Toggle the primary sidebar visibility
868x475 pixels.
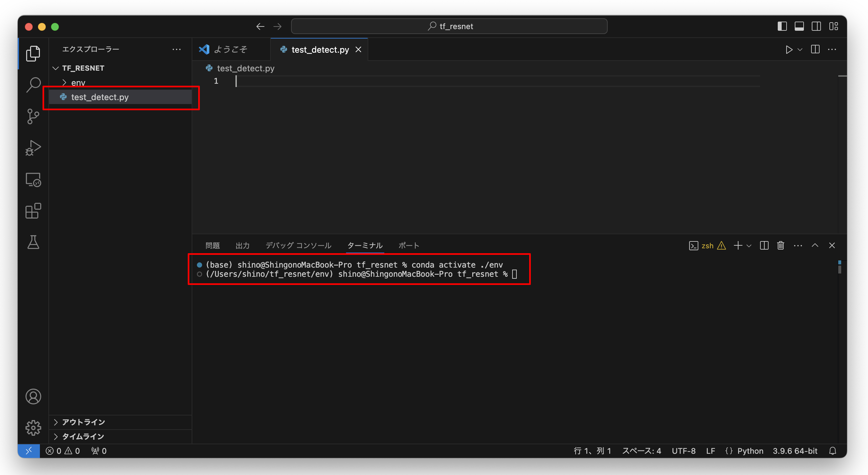click(782, 26)
